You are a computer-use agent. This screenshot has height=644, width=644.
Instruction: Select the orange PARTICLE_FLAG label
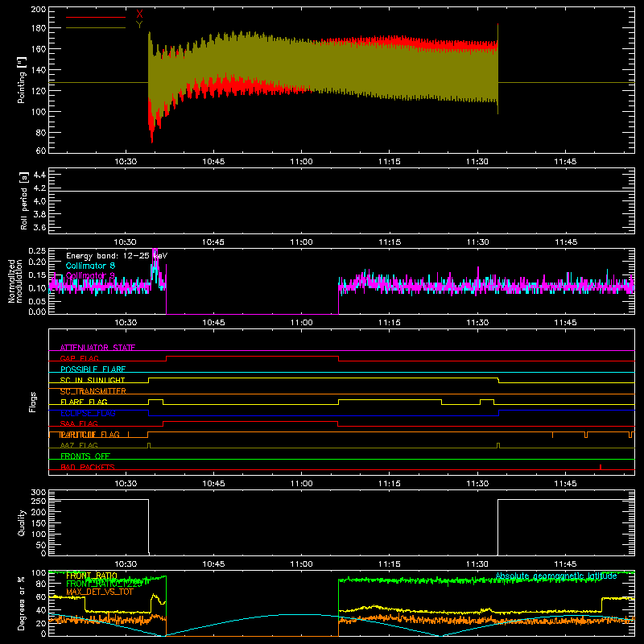[x=90, y=435]
